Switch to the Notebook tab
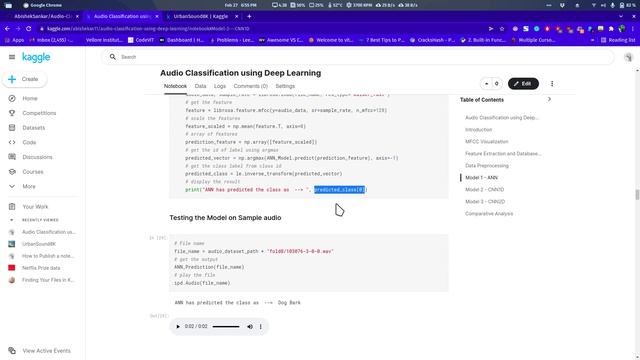Image resolution: width=640 pixels, height=360 pixels. [x=175, y=86]
